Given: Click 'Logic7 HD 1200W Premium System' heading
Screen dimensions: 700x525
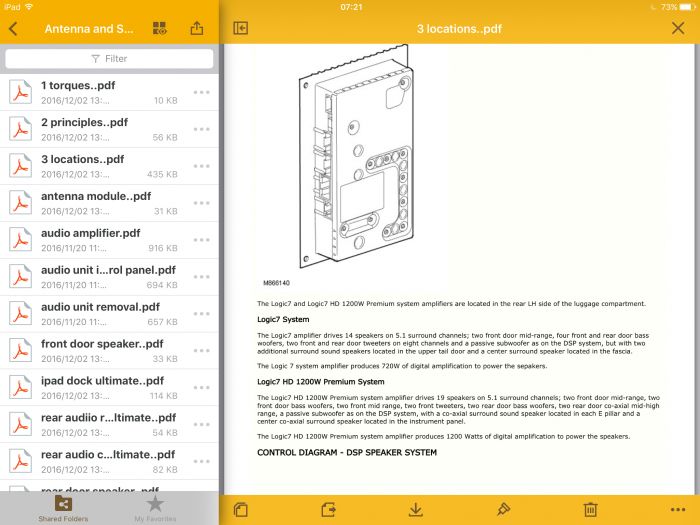Looking at the screenshot, I should tap(321, 382).
